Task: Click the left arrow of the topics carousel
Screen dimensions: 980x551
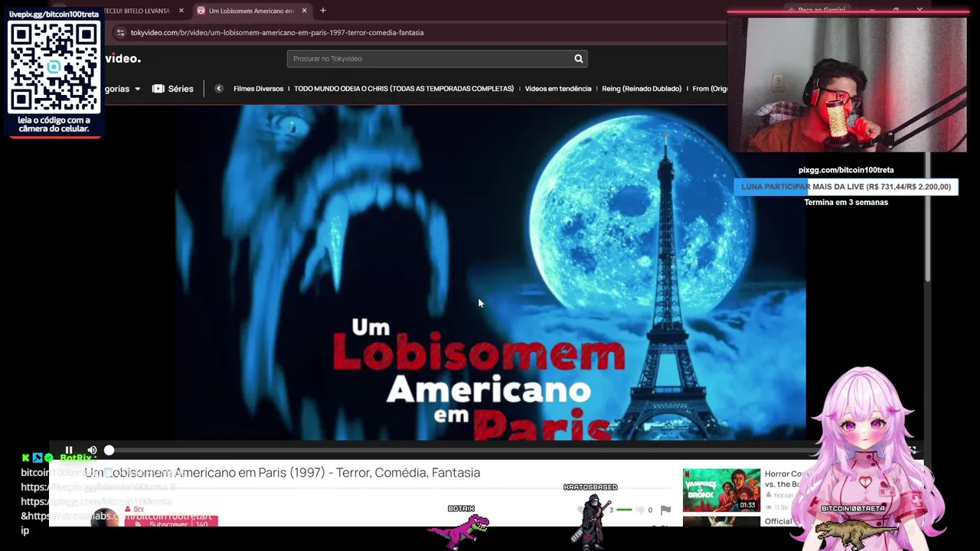Action: tap(219, 89)
